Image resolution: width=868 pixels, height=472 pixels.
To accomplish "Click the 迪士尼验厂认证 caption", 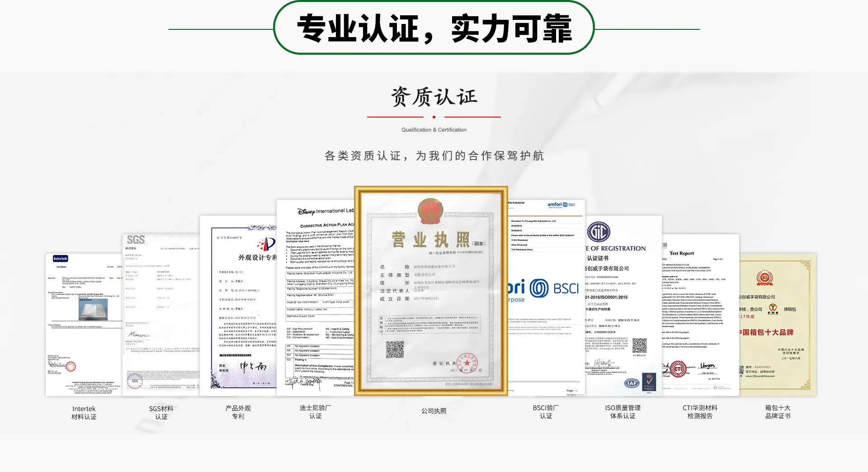I will pos(316,412).
